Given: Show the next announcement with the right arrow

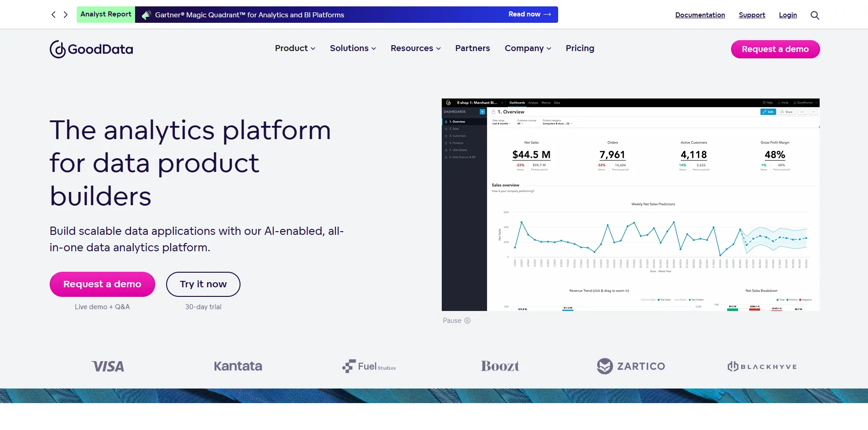Looking at the screenshot, I should pos(66,15).
